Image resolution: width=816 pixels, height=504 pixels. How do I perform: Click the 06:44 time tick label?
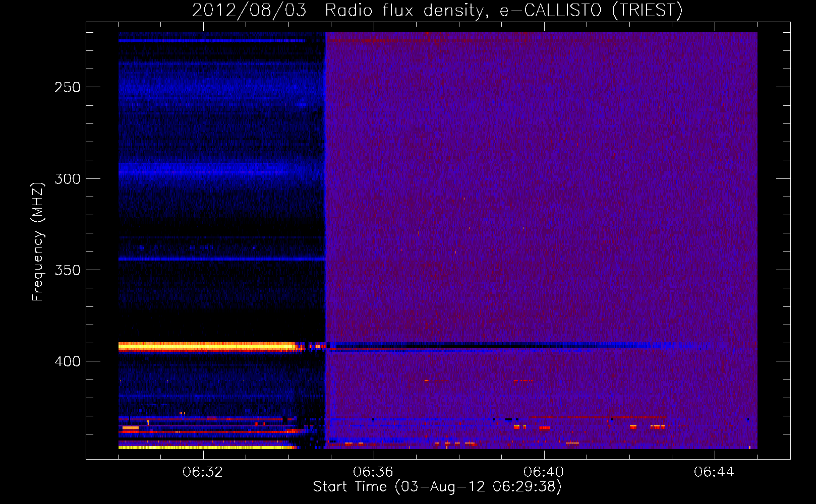pos(714,472)
